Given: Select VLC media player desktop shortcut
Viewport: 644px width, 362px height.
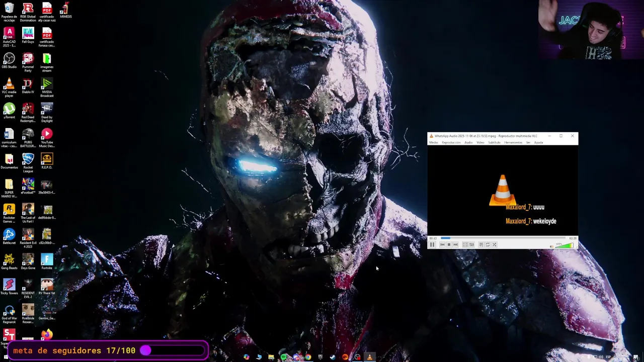Looking at the screenshot, I should pyautogui.click(x=9, y=88).
